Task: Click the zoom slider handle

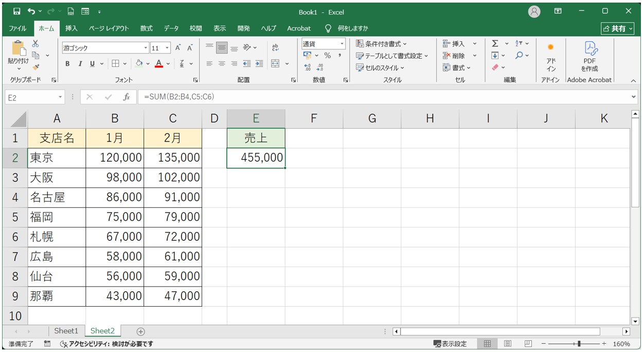Action: tap(579, 344)
